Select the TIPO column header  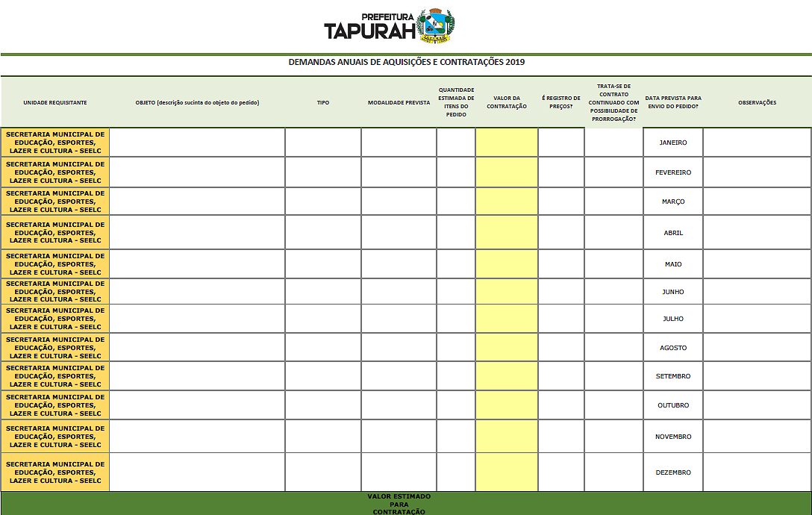pyautogui.click(x=322, y=102)
